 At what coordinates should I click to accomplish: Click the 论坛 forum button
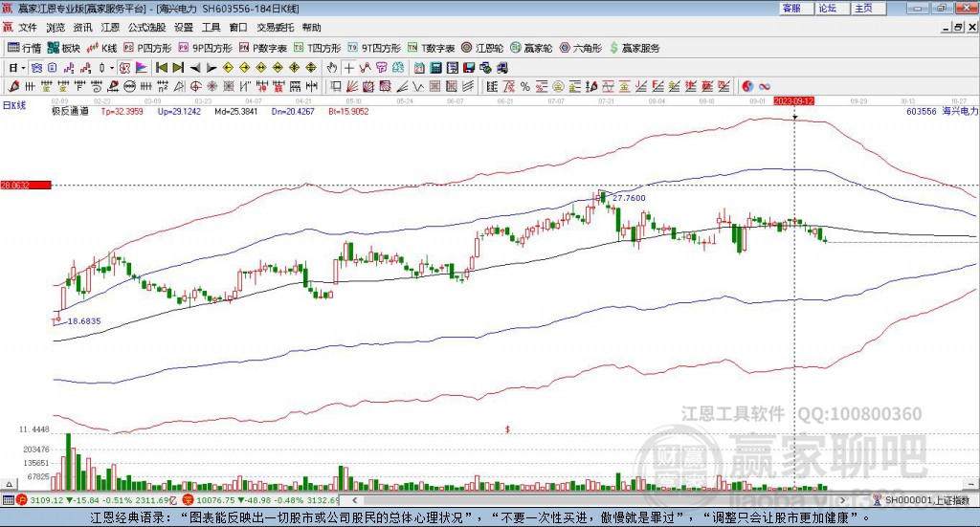click(832, 8)
